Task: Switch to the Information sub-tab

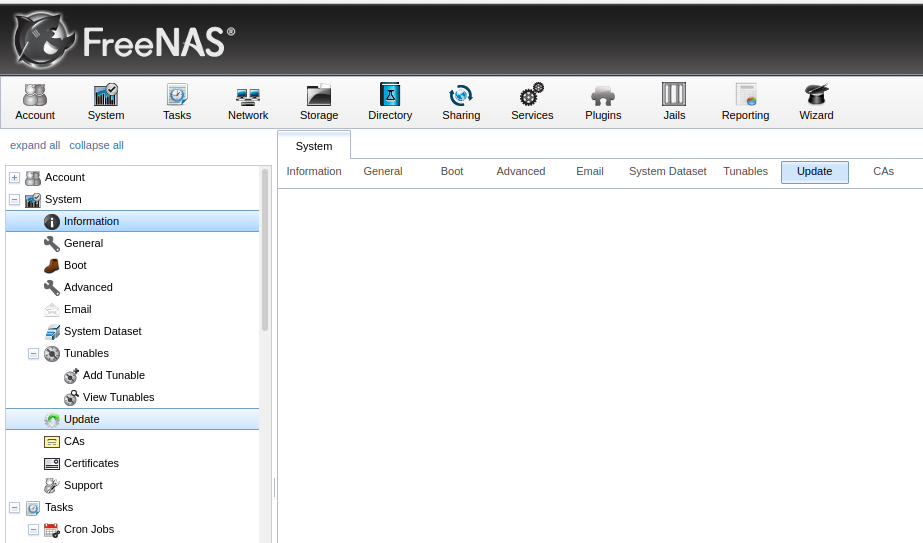Action: pos(314,171)
